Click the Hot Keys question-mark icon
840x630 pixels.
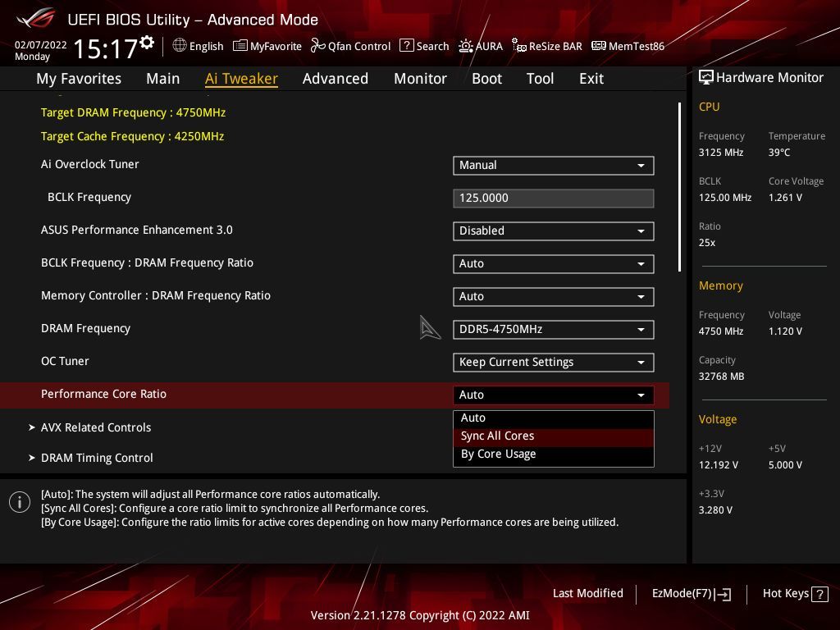tap(819, 594)
